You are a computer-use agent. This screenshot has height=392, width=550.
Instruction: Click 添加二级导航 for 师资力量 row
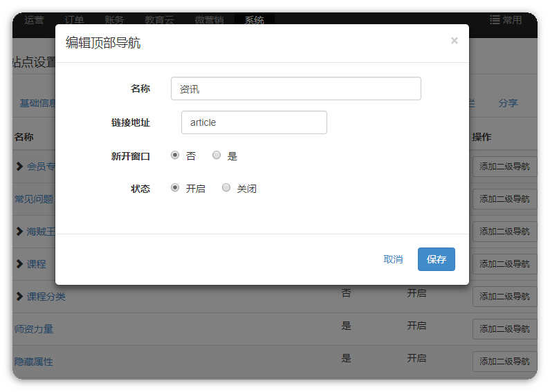click(x=504, y=329)
